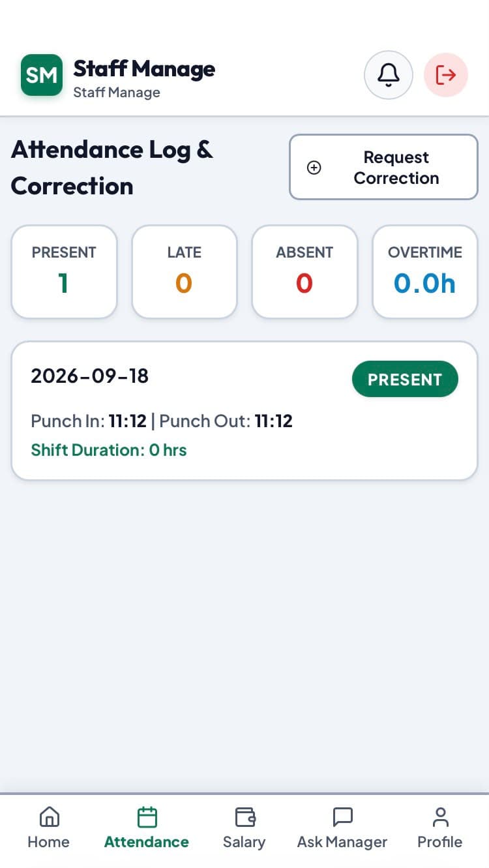Click the Request Correction button

click(384, 167)
